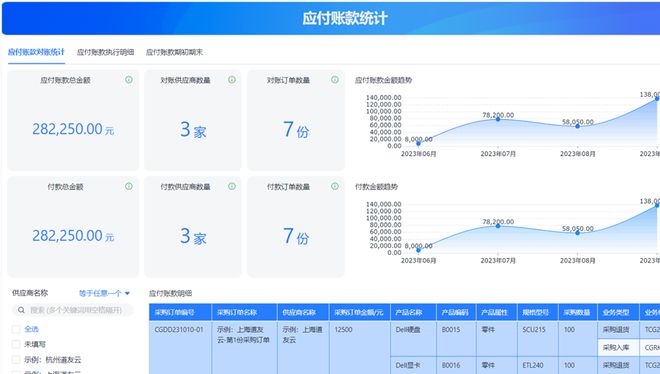Click order amount cell 12500
This screenshot has width=660, height=374.
coord(359,347)
